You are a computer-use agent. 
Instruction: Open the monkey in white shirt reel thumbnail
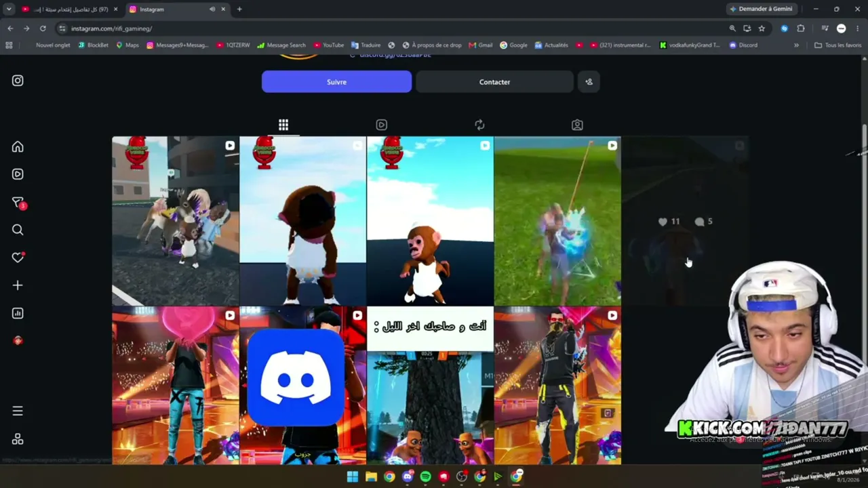[x=430, y=221]
